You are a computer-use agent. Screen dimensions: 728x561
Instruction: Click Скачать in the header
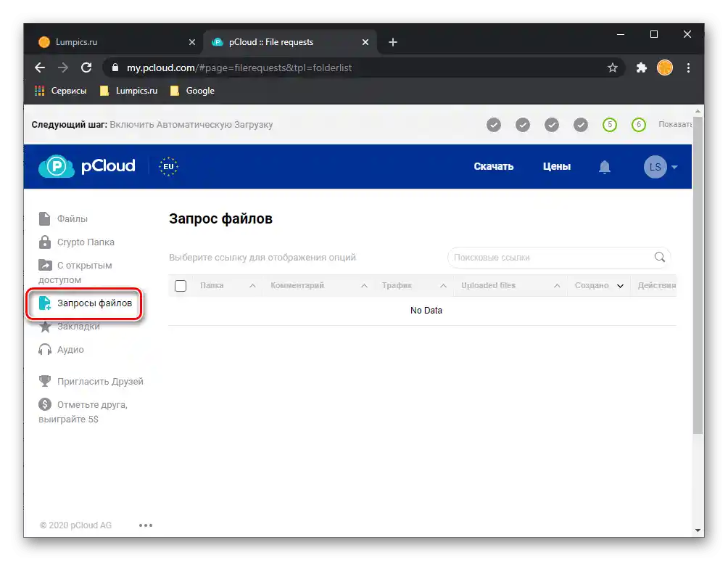(x=494, y=166)
